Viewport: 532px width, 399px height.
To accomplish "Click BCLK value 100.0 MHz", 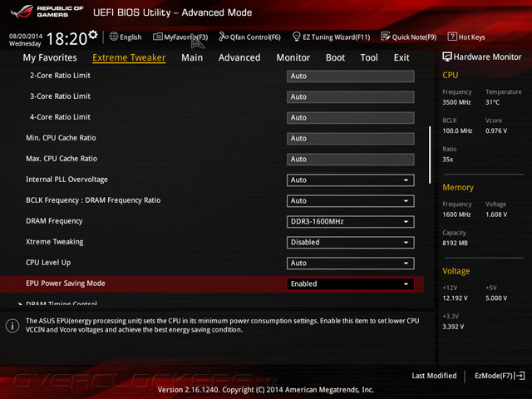I will 457,131.
